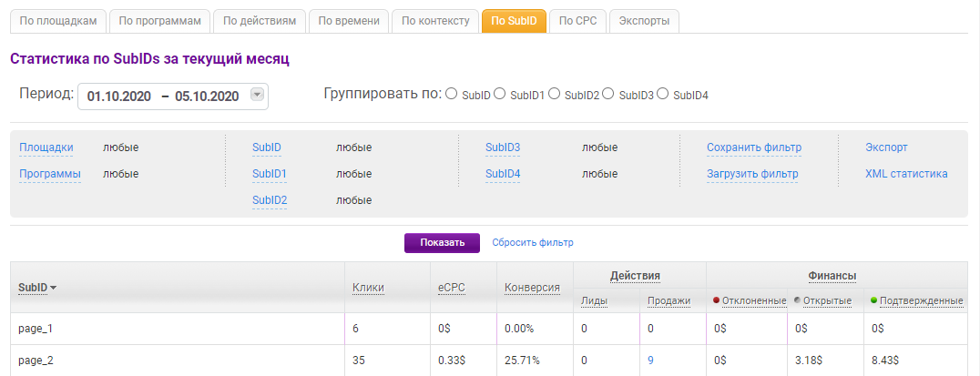Sort by Подтвержденные column with green dot
The height and width of the screenshot is (376, 980).
tap(921, 300)
